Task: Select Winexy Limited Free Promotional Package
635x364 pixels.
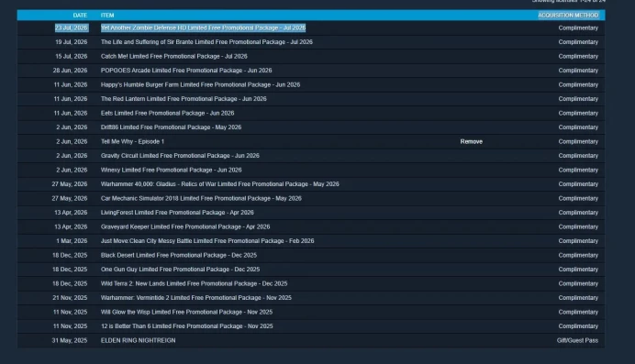Action: coord(171,170)
